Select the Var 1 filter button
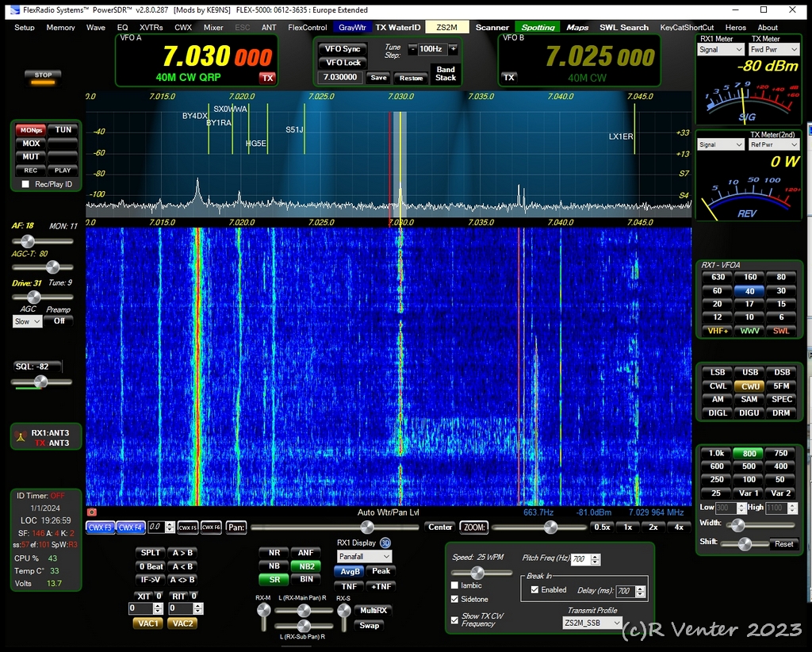The height and width of the screenshot is (652, 812). pyautogui.click(x=749, y=493)
